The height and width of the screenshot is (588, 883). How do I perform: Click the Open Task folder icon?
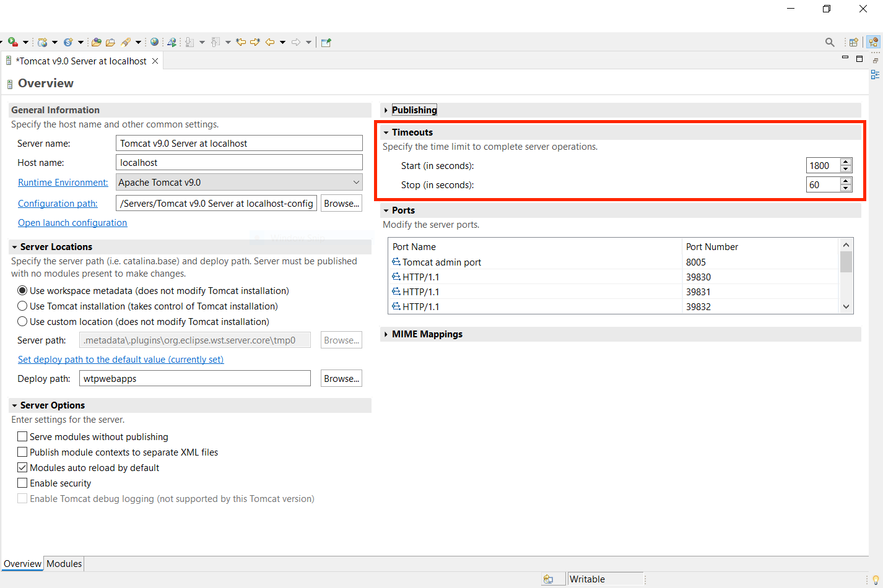coord(110,42)
